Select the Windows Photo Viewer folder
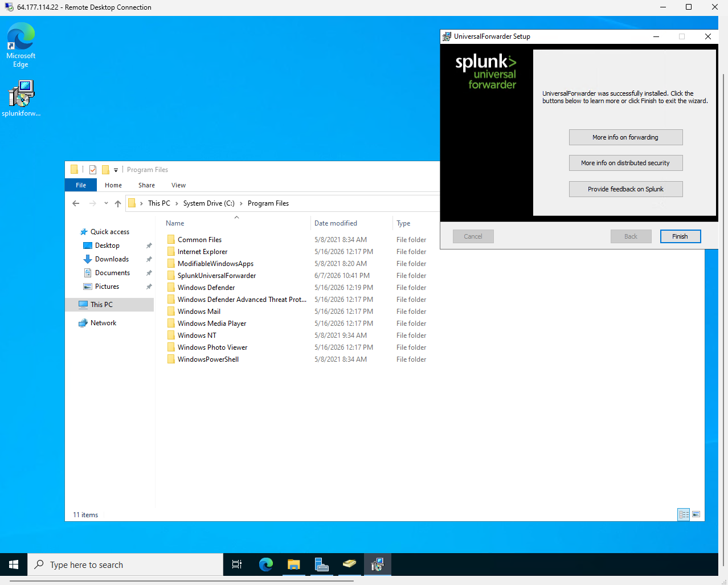Image resolution: width=728 pixels, height=585 pixels. (212, 347)
